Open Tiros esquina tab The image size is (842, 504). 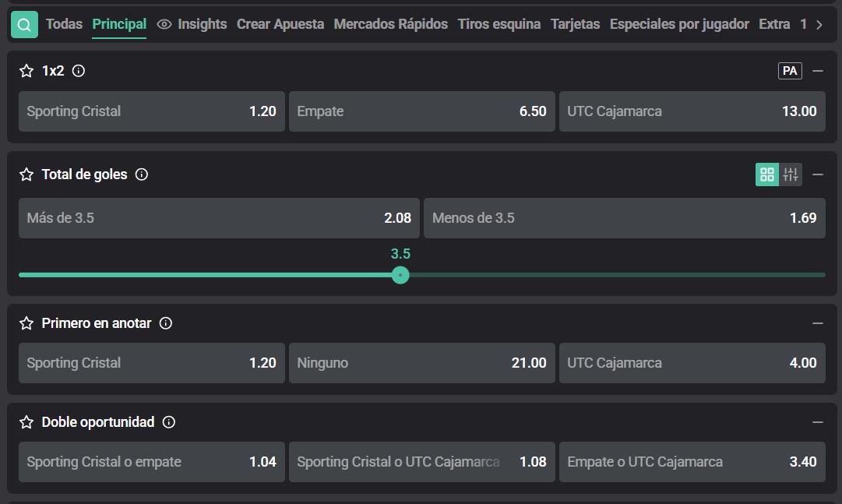point(499,24)
